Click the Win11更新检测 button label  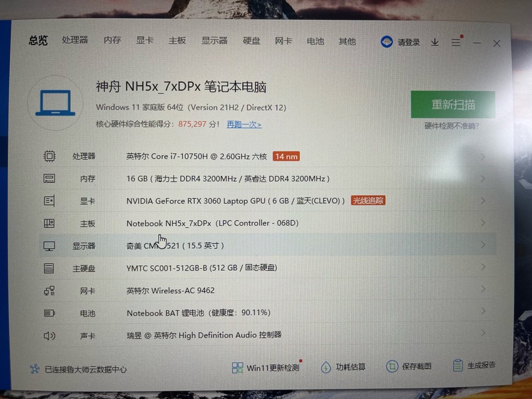click(273, 368)
